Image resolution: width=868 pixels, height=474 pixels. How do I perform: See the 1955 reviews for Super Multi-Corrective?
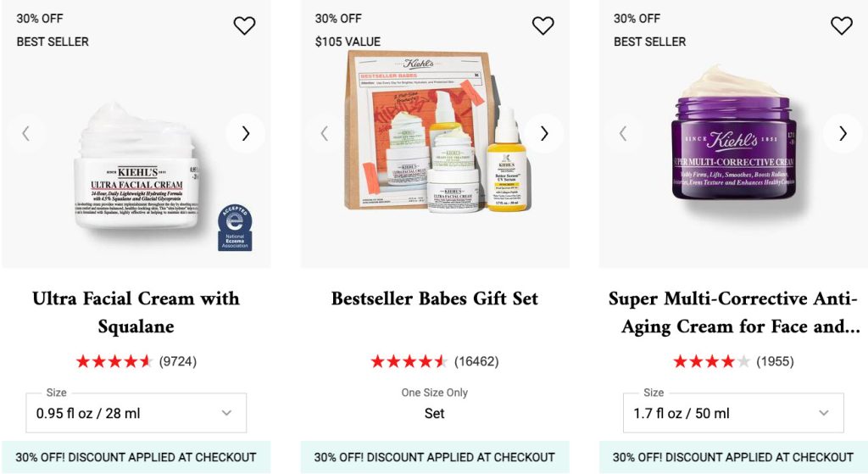coord(775,361)
